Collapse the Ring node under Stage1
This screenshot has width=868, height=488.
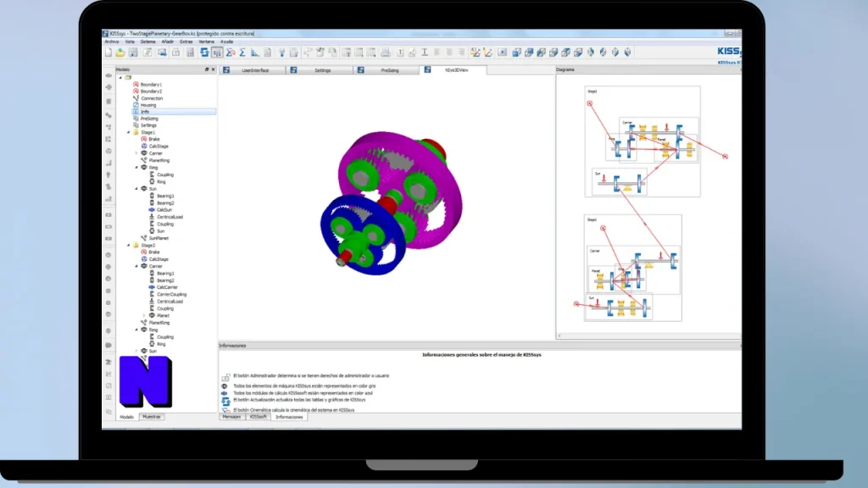pos(136,168)
